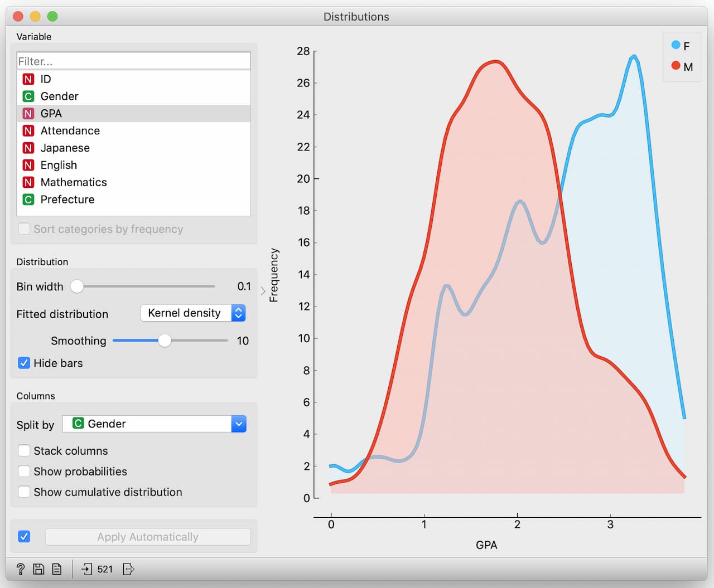The image size is (714, 588).
Task: Open the report document icon
Action: [57, 569]
